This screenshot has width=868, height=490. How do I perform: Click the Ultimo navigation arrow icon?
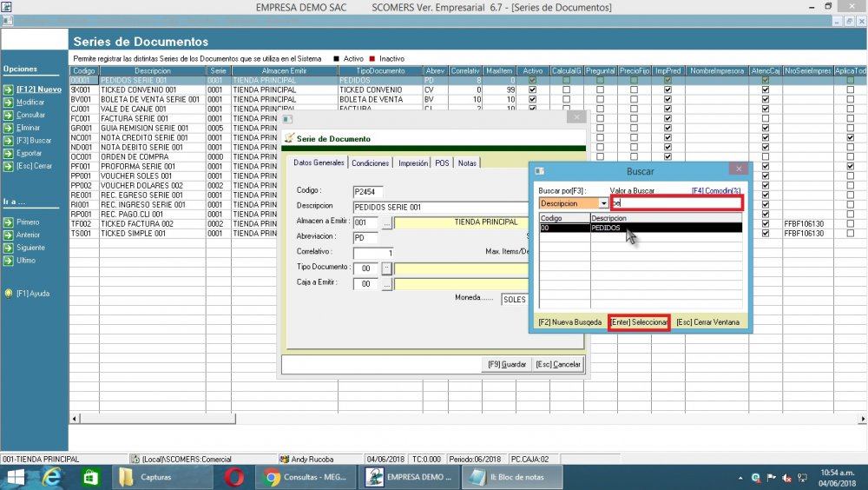click(x=9, y=261)
